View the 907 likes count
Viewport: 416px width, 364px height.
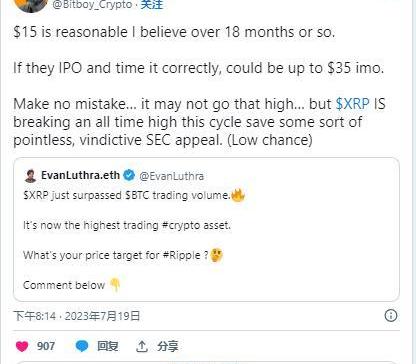(46, 346)
